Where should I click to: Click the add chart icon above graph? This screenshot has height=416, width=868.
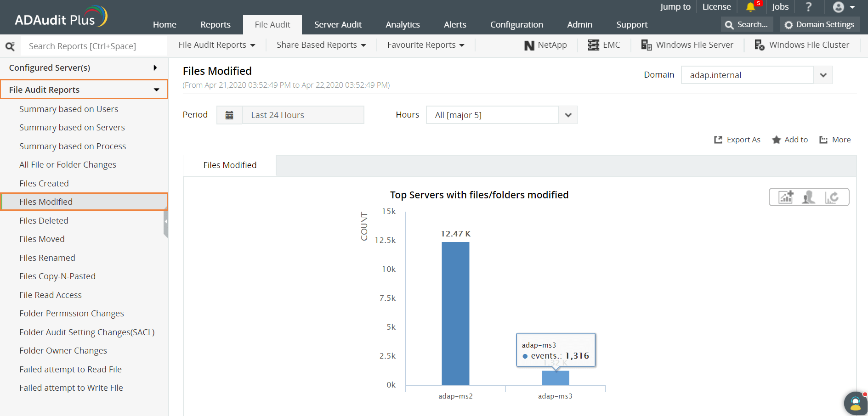pyautogui.click(x=786, y=197)
